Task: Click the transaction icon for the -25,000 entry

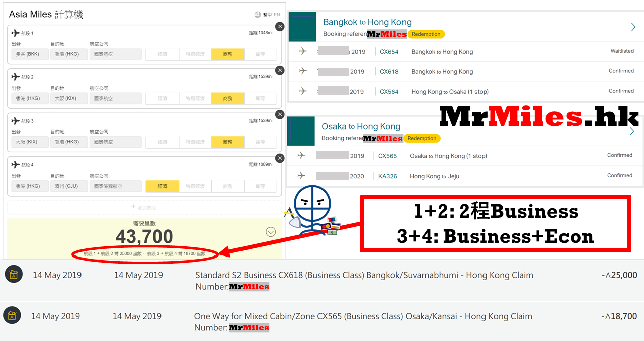Action: click(x=14, y=275)
